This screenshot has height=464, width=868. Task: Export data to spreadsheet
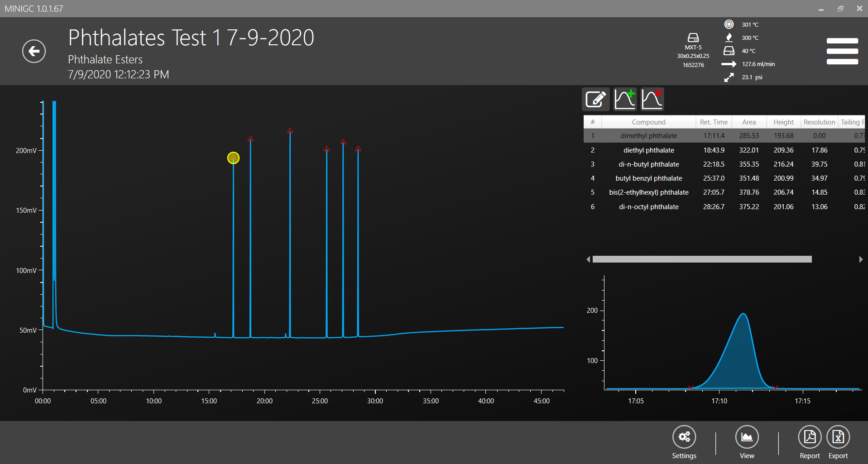pyautogui.click(x=838, y=437)
